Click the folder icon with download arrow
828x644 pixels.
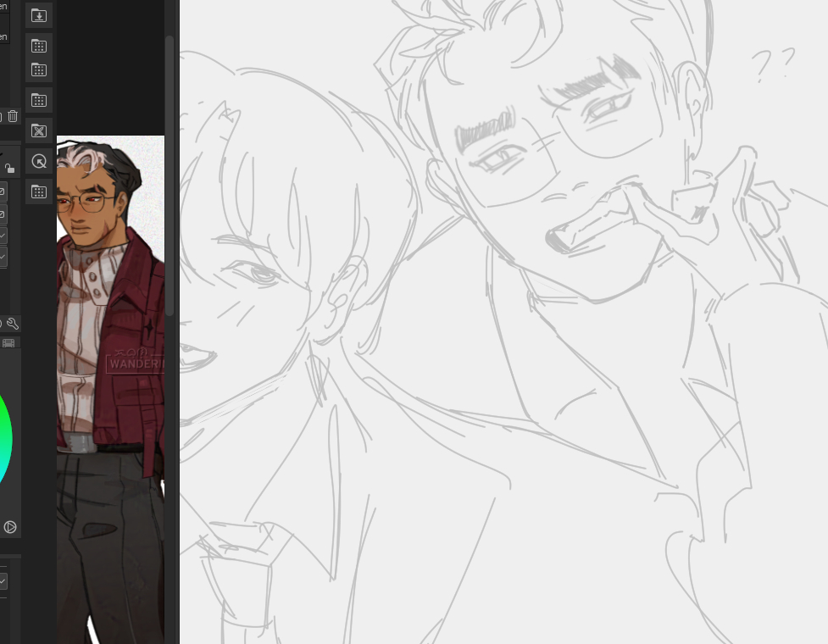[x=39, y=15]
